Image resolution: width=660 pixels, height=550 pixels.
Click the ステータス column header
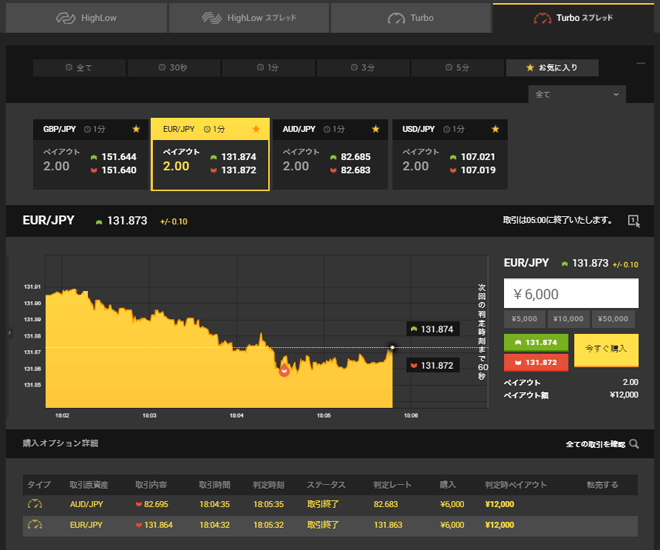326,485
